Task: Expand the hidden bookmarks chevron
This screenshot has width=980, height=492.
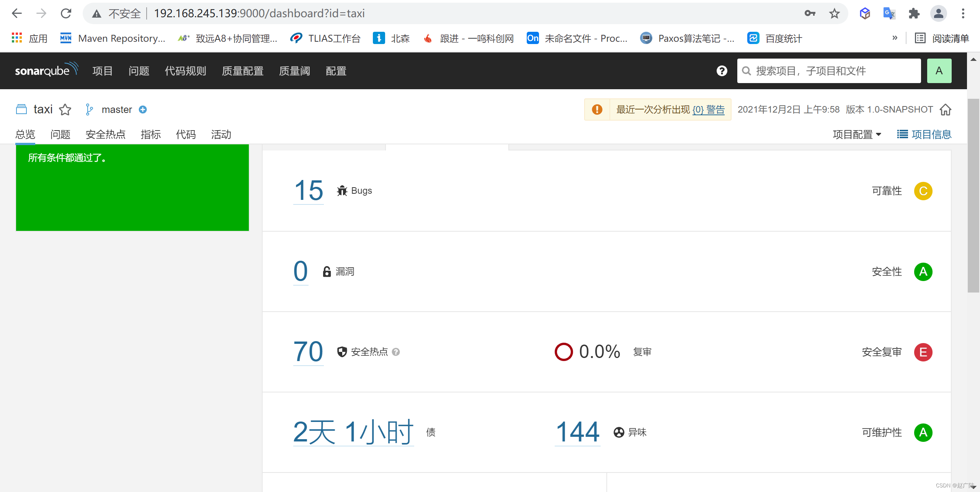Action: pos(895,38)
